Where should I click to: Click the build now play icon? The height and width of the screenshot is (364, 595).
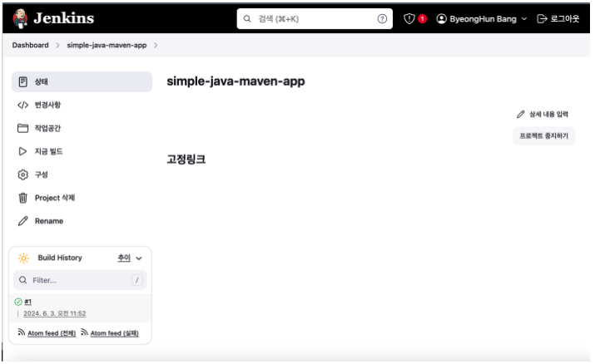tap(22, 151)
